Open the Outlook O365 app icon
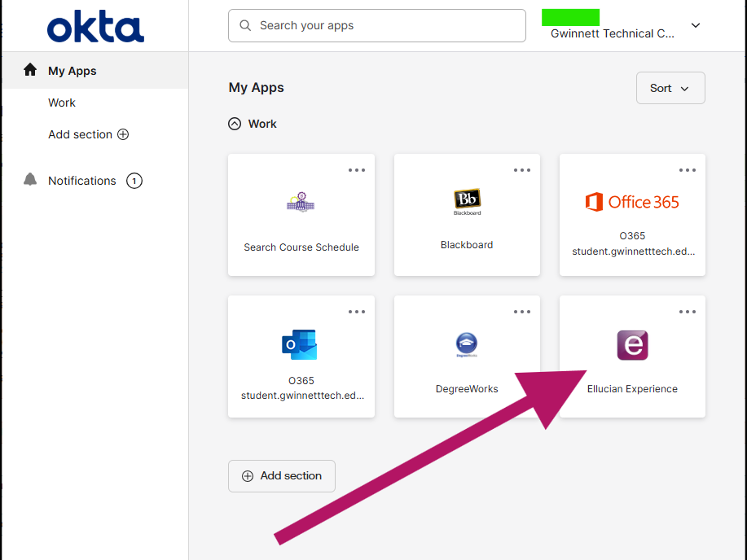The width and height of the screenshot is (747, 560). point(300,345)
